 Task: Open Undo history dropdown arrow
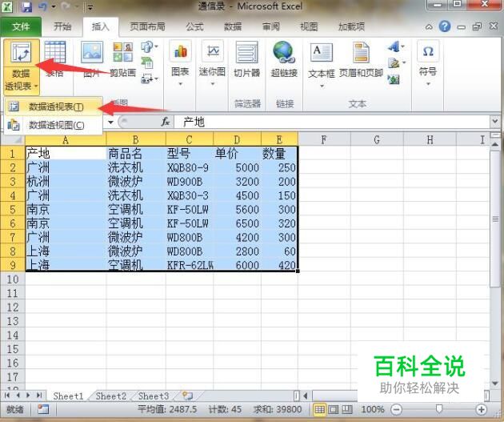tap(54, 6)
